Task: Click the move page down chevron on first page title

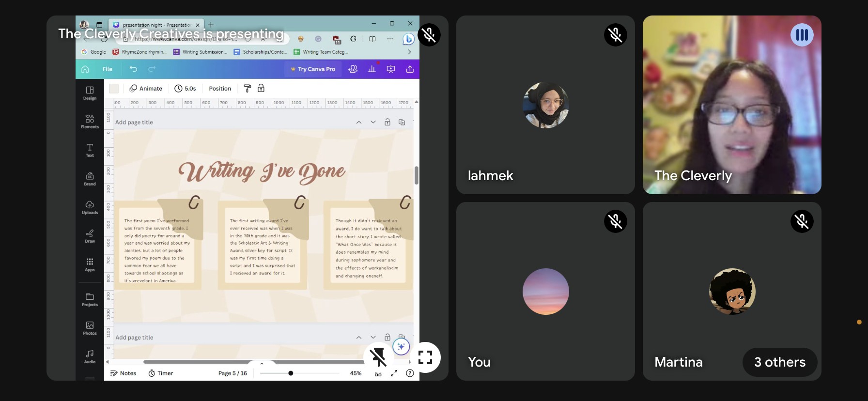Action: [373, 122]
